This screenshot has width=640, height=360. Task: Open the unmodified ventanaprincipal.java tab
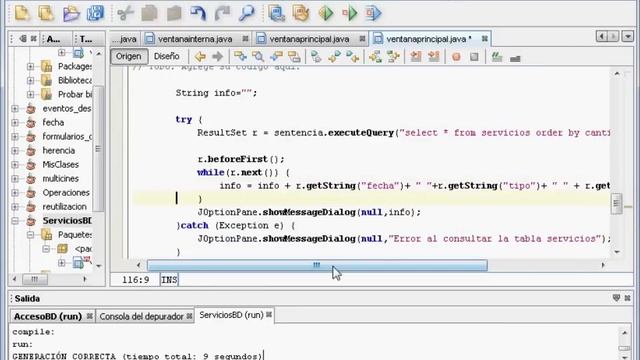[x=309, y=39]
